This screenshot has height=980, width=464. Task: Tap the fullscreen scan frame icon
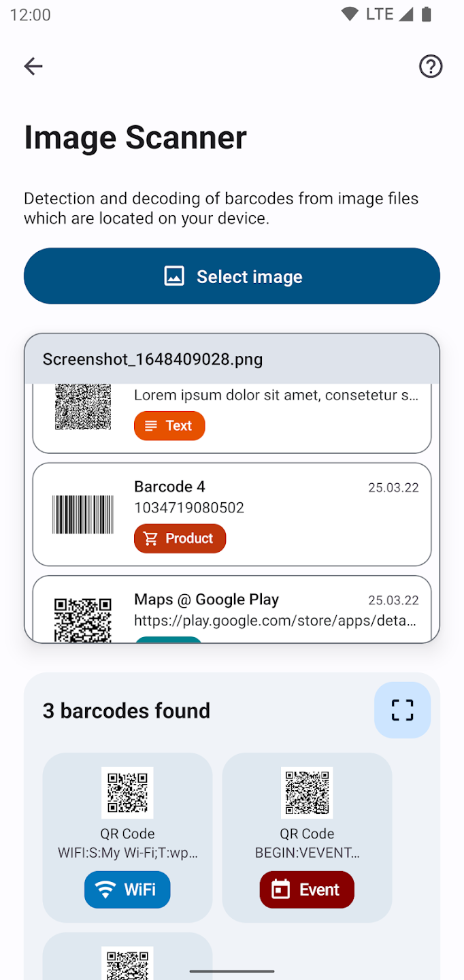click(x=402, y=710)
